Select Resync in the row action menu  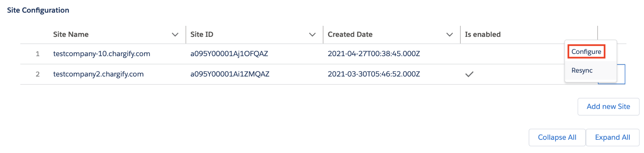(582, 70)
